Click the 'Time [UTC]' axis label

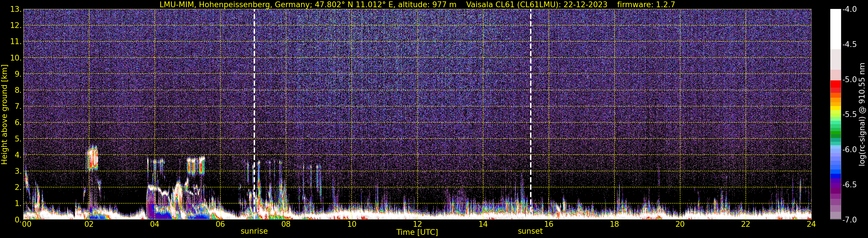417,232
